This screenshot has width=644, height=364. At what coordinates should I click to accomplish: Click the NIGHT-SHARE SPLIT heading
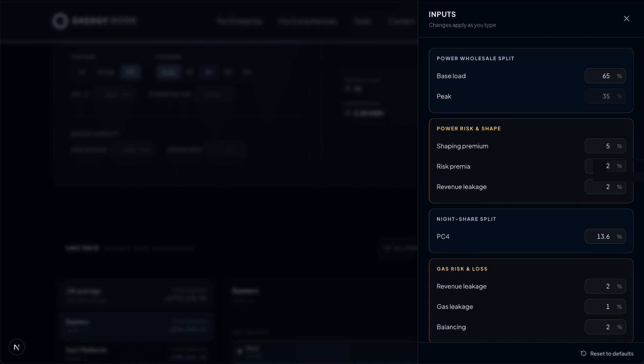point(466,219)
